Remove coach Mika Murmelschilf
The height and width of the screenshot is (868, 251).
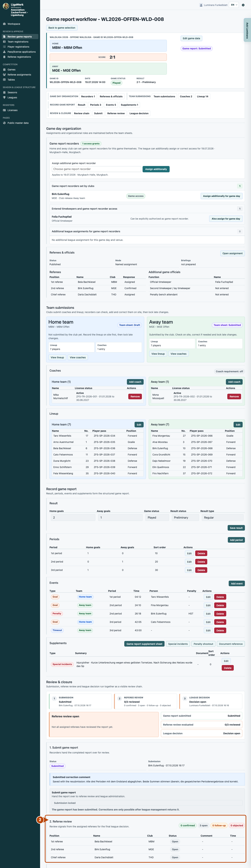135,397
